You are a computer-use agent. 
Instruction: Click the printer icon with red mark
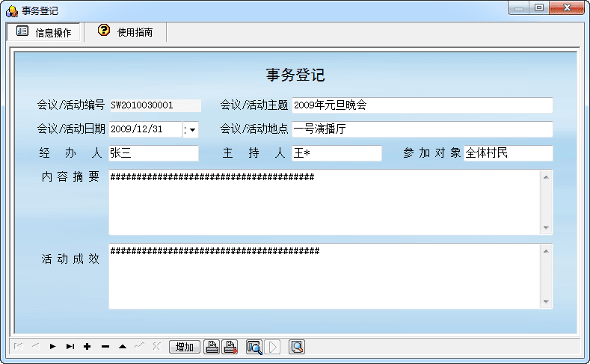point(230,347)
